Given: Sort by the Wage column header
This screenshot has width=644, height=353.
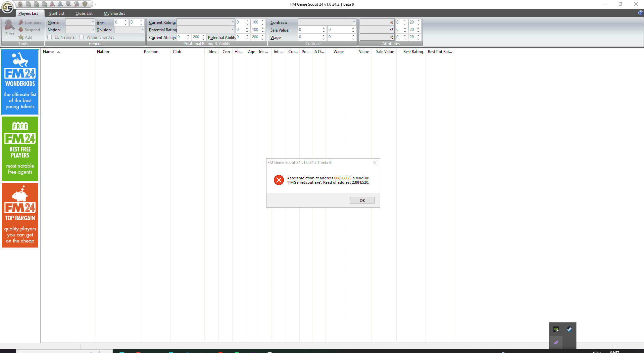Looking at the screenshot, I should tap(336, 52).
